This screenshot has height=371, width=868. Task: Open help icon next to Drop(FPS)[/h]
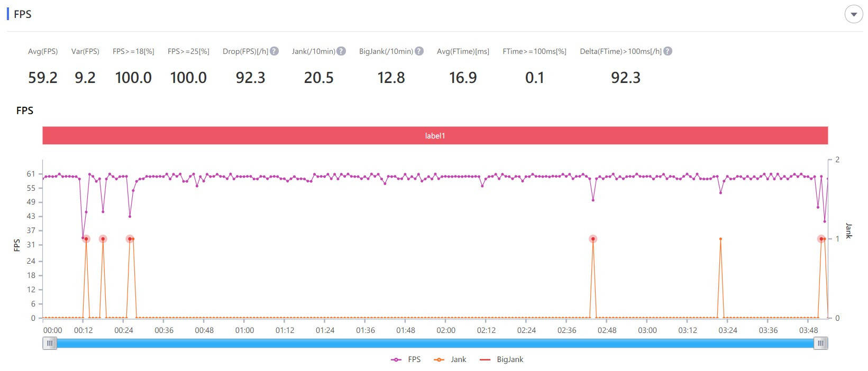point(274,51)
